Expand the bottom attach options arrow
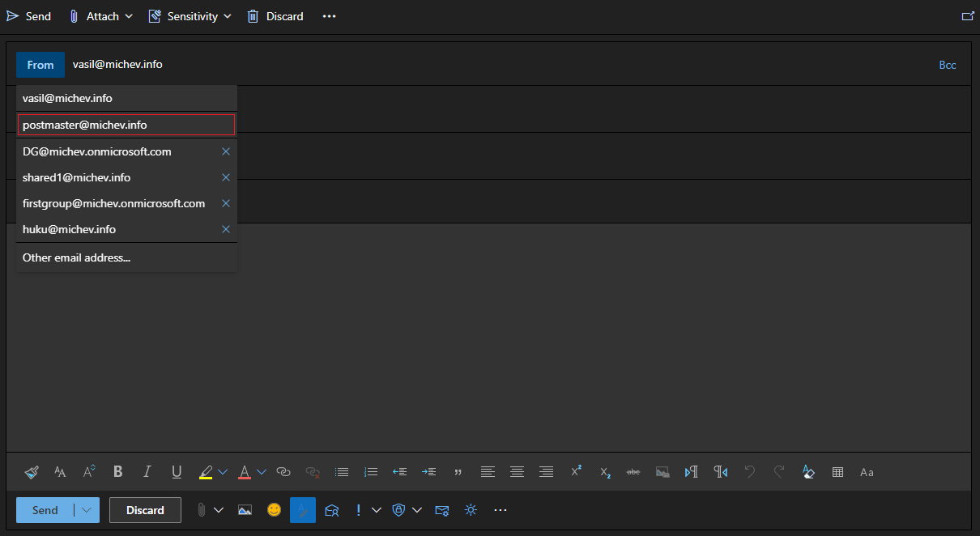 tap(218, 510)
